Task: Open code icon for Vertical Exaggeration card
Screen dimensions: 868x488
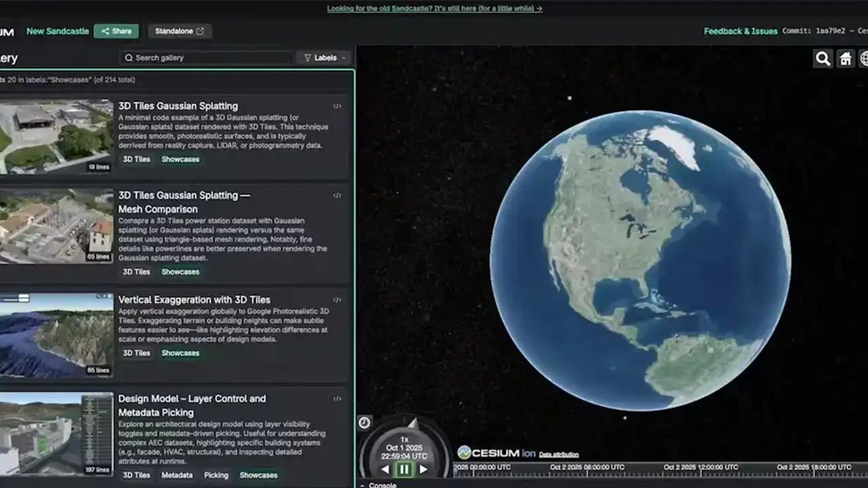Action: [x=337, y=300]
